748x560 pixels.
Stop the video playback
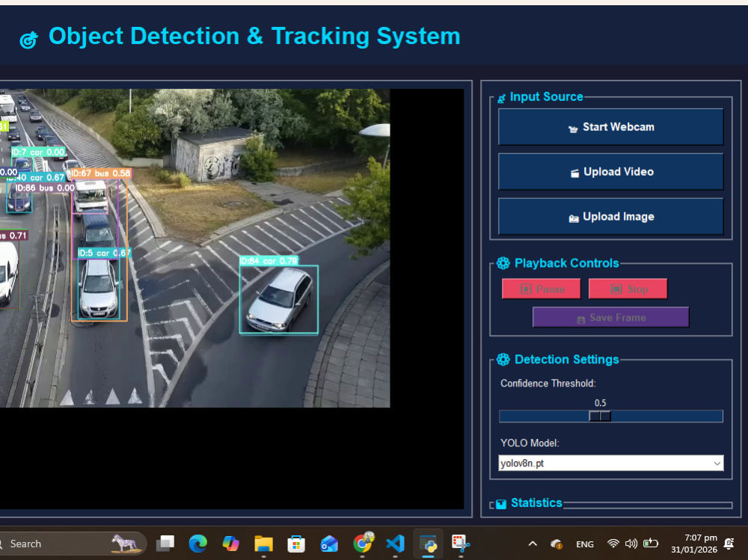coord(628,289)
